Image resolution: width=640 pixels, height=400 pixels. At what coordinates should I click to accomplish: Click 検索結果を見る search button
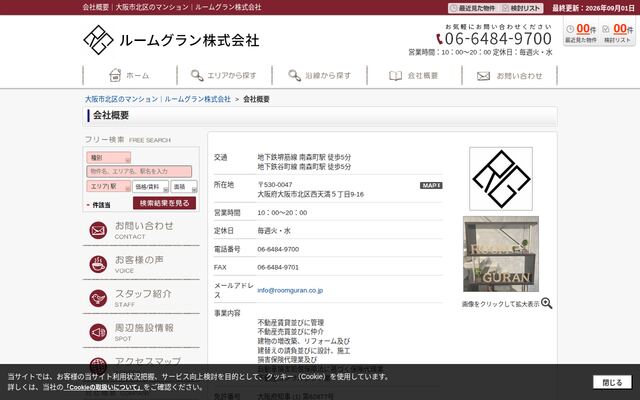pos(164,203)
